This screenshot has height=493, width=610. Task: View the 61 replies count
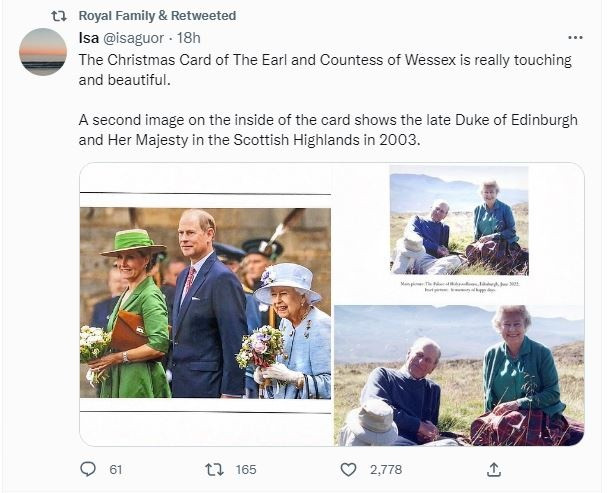115,469
